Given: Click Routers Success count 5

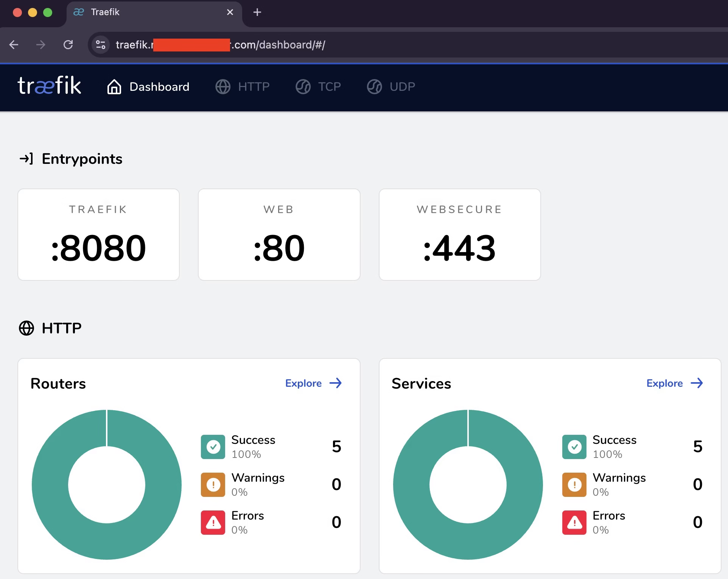Looking at the screenshot, I should [336, 447].
